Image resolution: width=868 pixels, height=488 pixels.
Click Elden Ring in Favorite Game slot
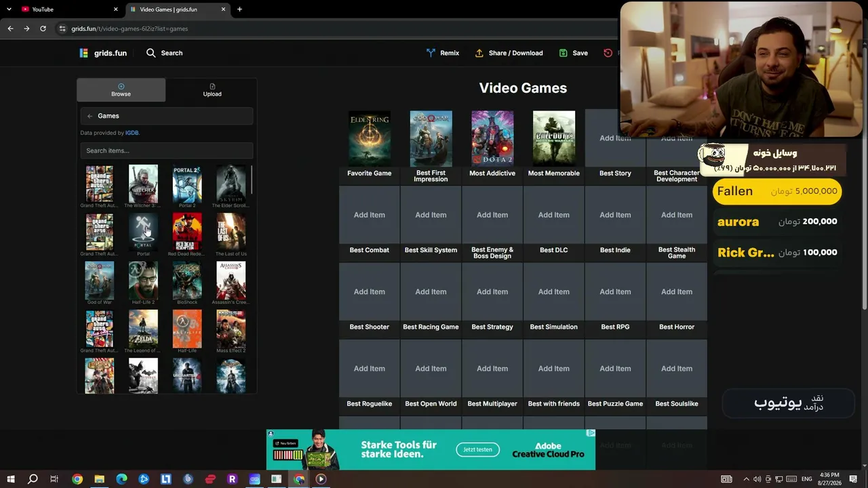pos(370,138)
